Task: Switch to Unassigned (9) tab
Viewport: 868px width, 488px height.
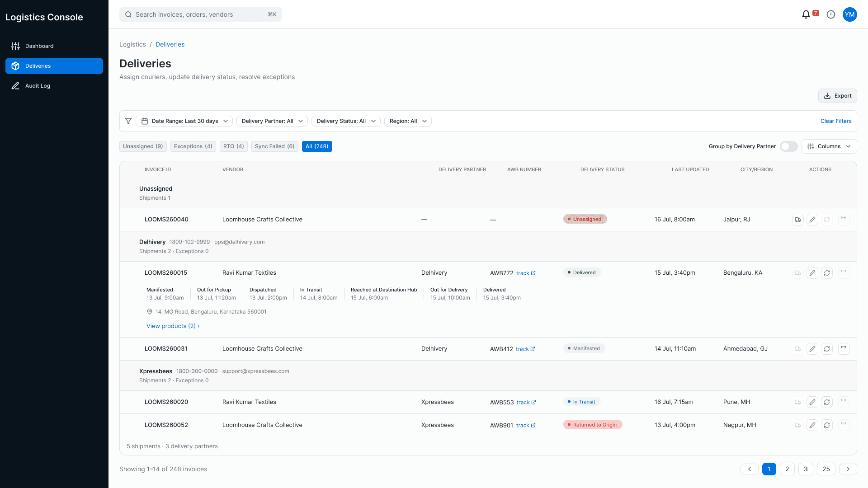Action: click(143, 146)
